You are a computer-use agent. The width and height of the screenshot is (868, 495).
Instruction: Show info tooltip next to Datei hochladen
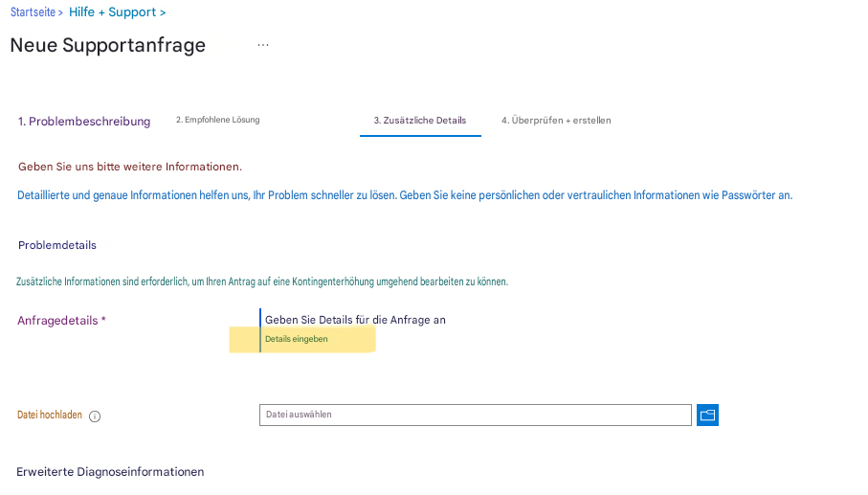point(95,416)
